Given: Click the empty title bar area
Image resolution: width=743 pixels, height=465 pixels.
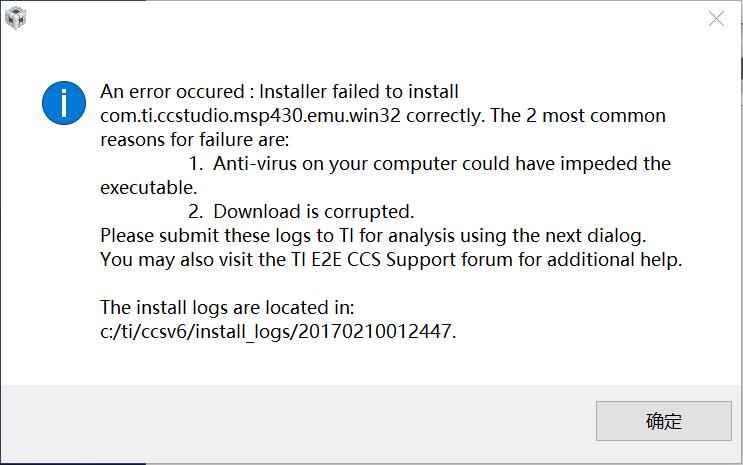Looking at the screenshot, I should click(x=360, y=18).
